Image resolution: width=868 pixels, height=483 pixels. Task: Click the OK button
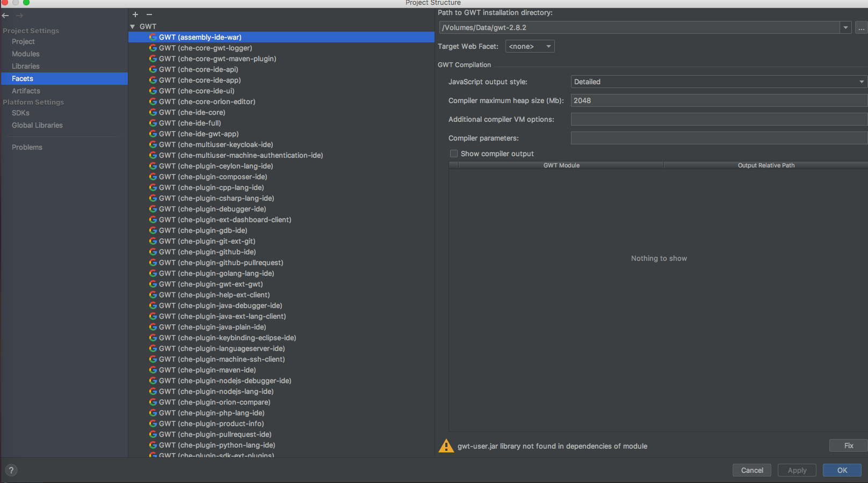[842, 470]
